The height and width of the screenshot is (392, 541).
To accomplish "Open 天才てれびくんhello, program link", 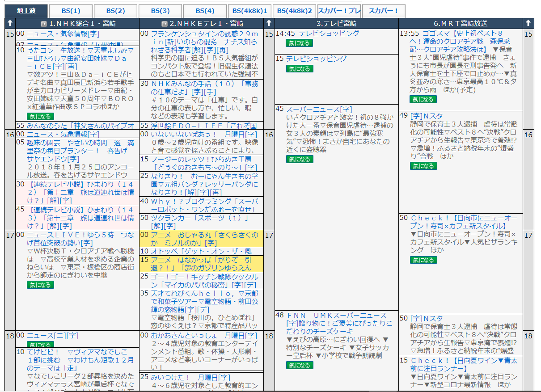I will (x=204, y=301).
